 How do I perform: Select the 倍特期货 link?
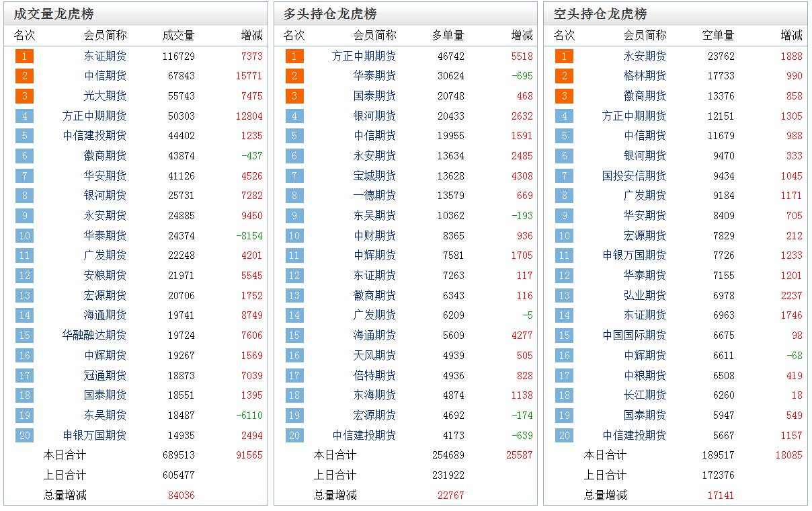click(x=375, y=375)
